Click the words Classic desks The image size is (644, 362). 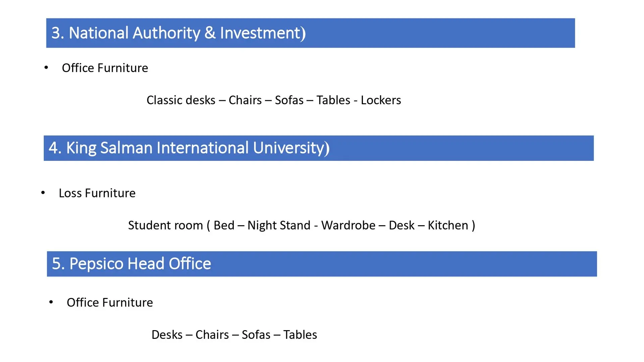click(181, 100)
